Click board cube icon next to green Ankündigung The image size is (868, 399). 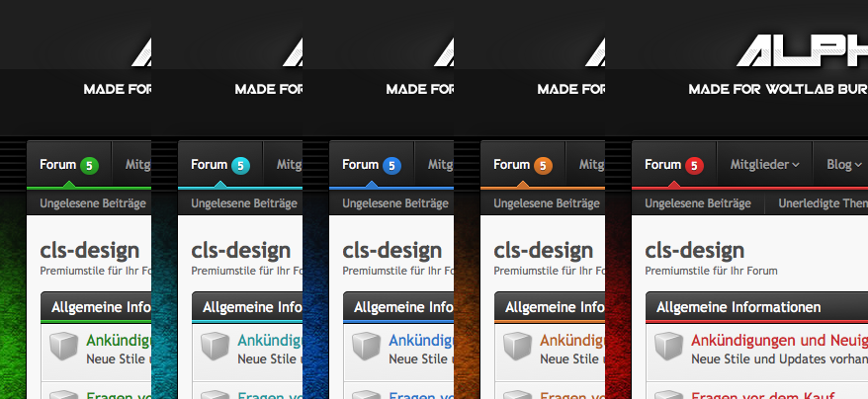click(64, 348)
